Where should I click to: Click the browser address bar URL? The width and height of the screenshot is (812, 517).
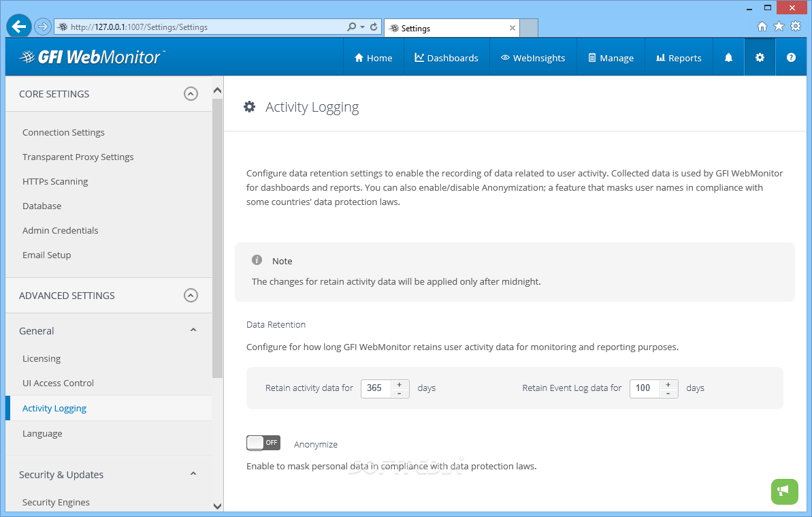coord(140,27)
